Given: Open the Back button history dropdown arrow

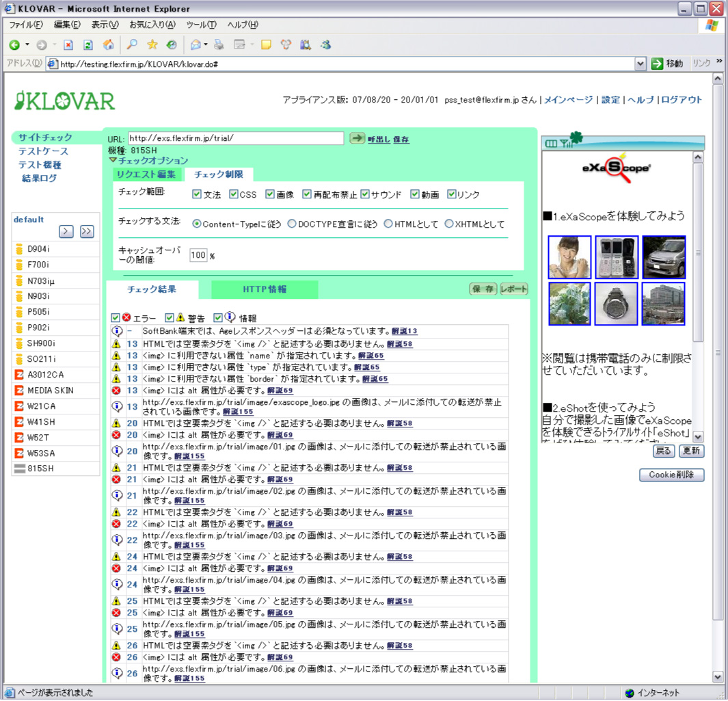Looking at the screenshot, I should 27,45.
